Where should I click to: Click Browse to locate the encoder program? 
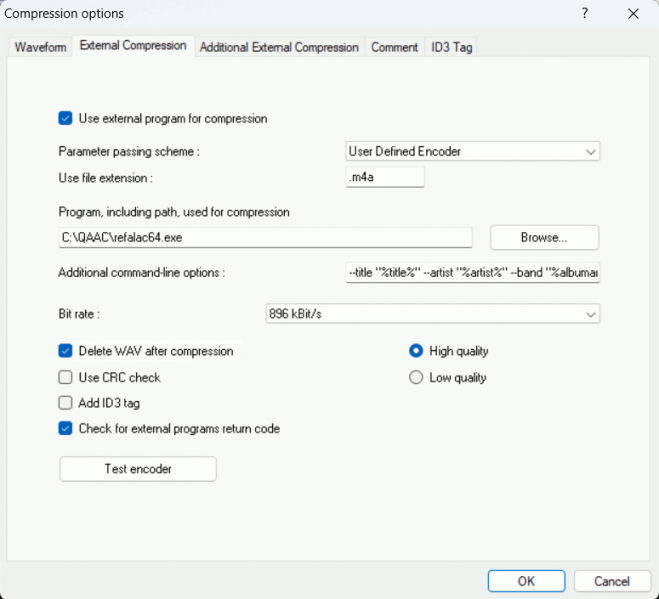pos(544,238)
